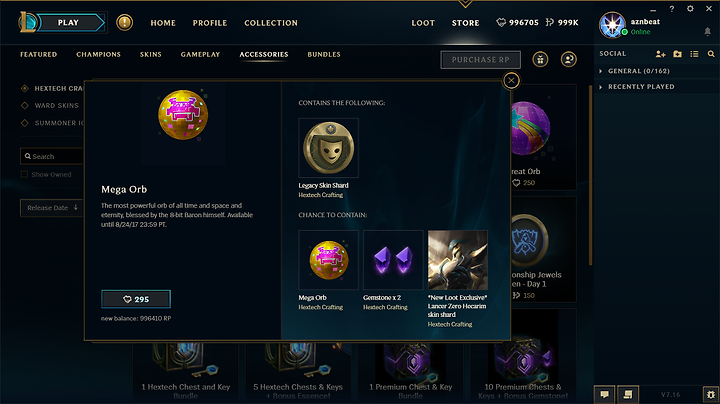
Task: Open the social list view icon
Action: [694, 54]
